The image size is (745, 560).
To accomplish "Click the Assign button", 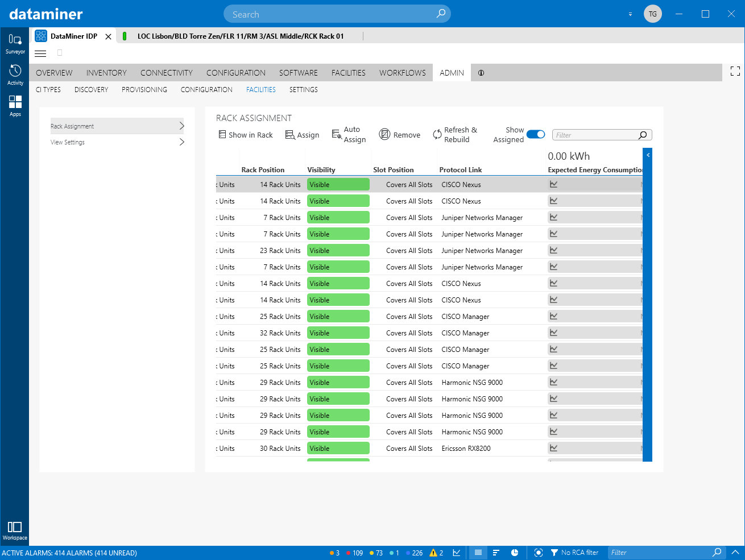I will (302, 135).
